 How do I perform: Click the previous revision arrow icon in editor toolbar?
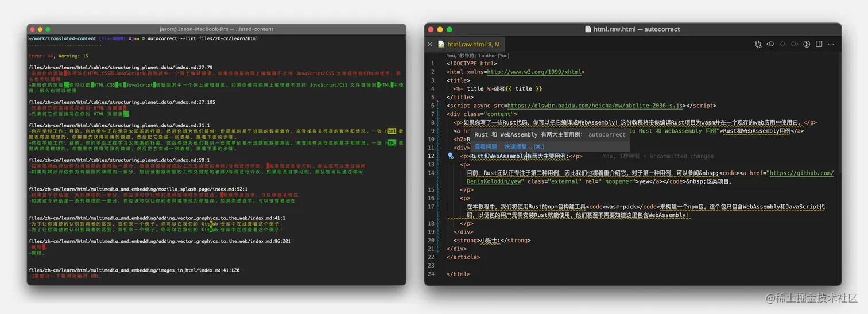770,44
